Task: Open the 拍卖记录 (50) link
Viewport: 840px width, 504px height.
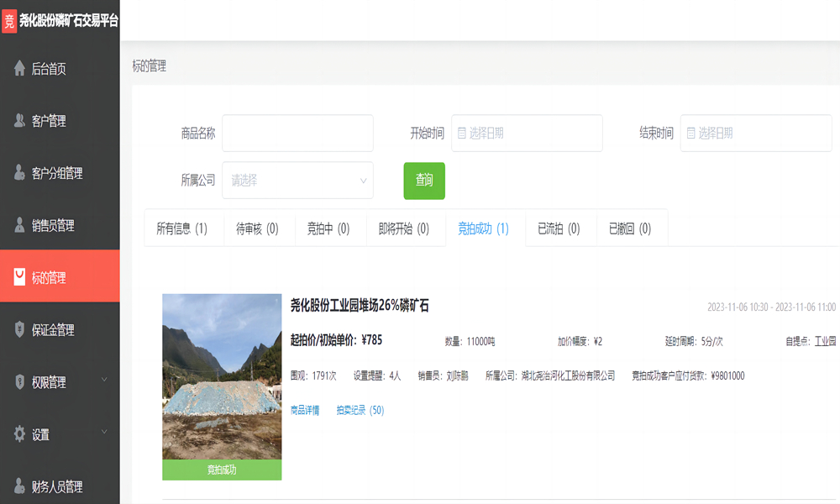Action: click(360, 411)
